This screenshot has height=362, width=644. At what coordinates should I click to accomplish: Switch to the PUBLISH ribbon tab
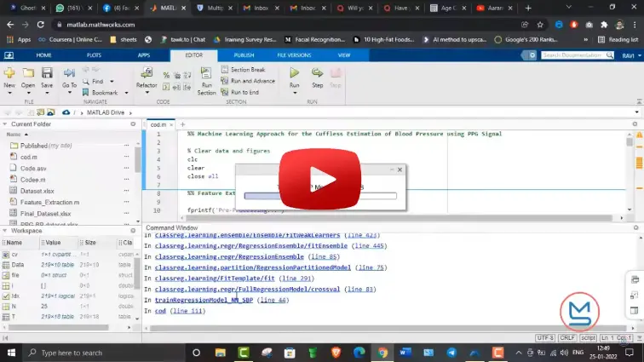[244, 55]
